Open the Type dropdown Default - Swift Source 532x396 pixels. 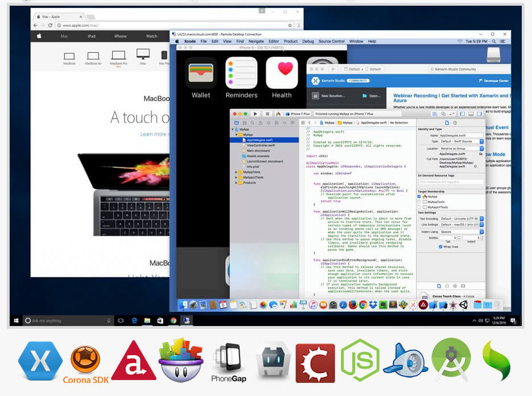click(461, 141)
